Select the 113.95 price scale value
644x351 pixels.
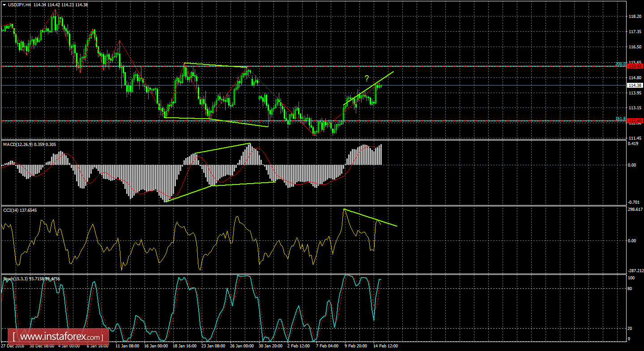pyautogui.click(x=634, y=93)
